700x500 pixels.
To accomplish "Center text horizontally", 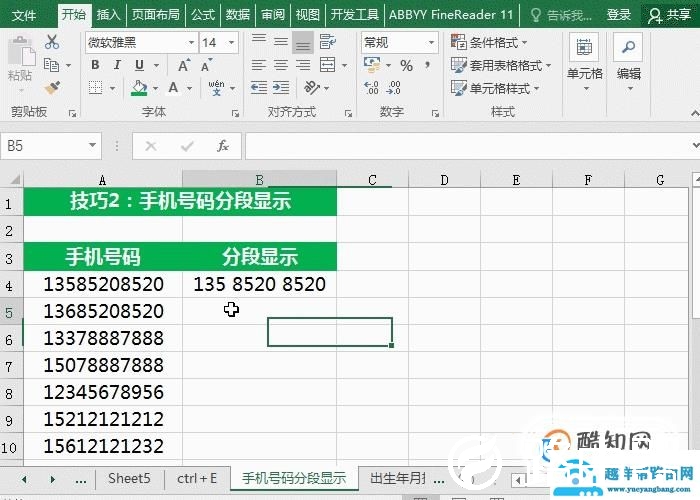I will click(281, 65).
